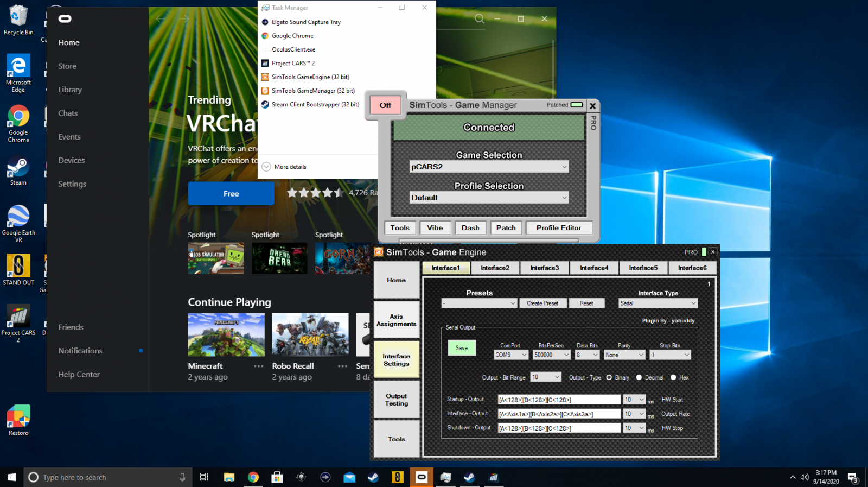
Task: Open the Profile Selection Default dropdown
Action: coord(489,198)
